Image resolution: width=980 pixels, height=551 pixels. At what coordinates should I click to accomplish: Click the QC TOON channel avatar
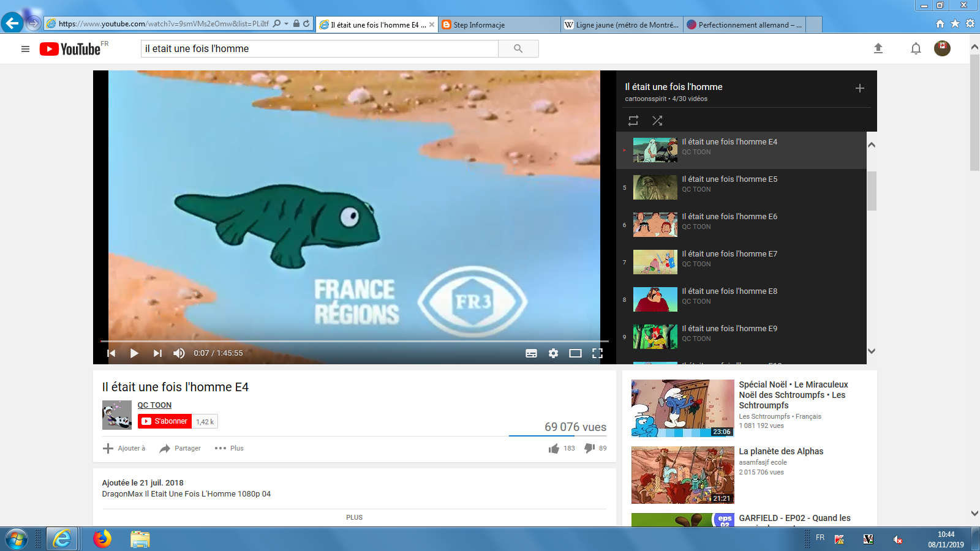pos(117,415)
